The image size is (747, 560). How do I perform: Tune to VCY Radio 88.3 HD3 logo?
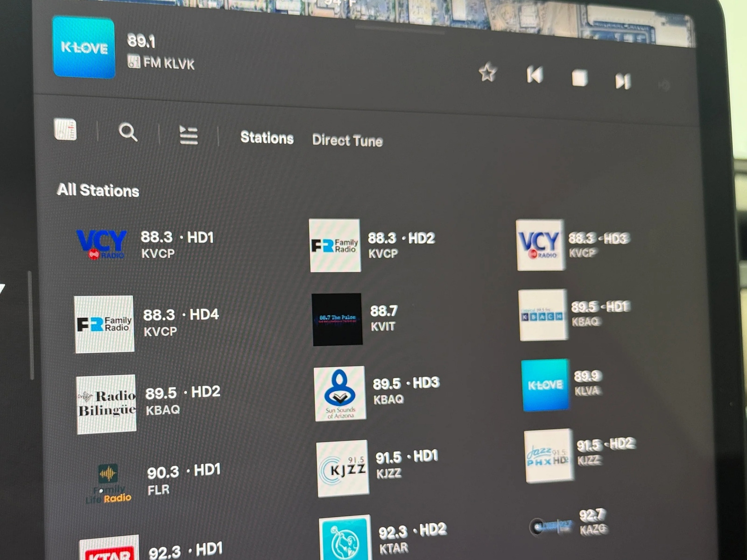[540, 245]
